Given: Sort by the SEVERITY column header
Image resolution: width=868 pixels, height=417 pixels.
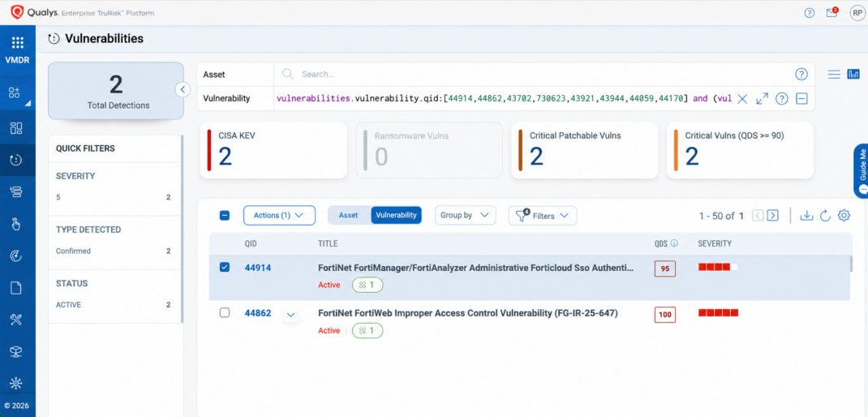Looking at the screenshot, I should (715, 243).
